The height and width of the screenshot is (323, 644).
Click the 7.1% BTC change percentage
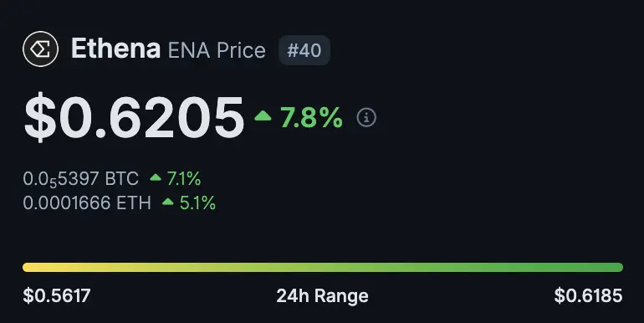click(184, 179)
